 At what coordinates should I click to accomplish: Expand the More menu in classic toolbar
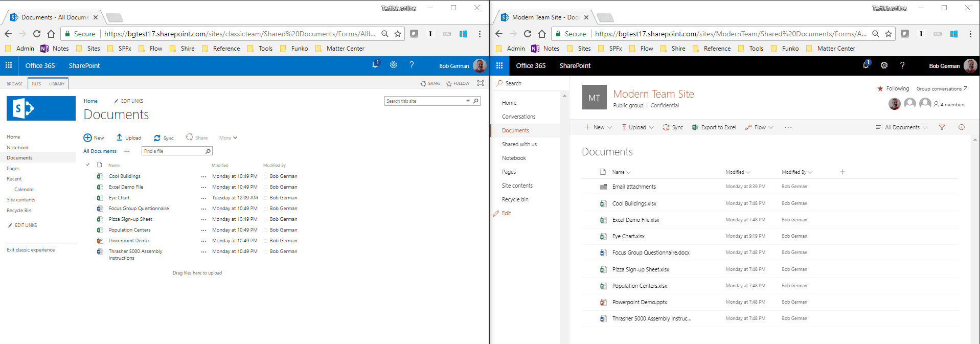[x=228, y=138]
